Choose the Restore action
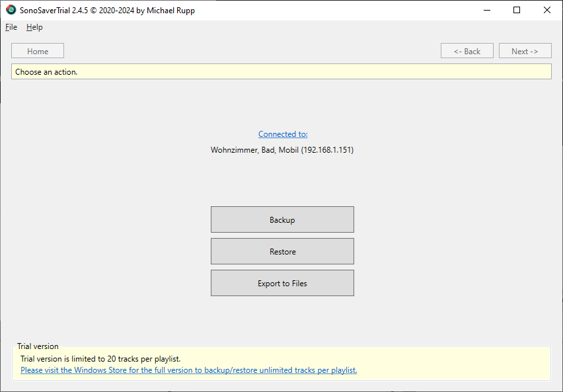This screenshot has height=392, width=563. (x=282, y=251)
